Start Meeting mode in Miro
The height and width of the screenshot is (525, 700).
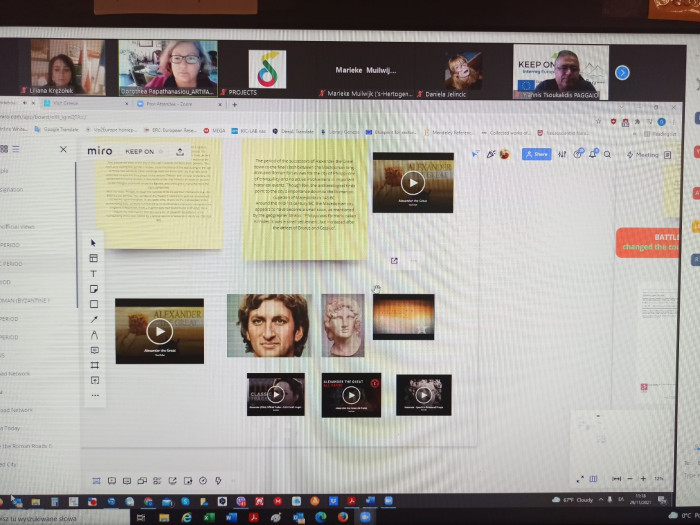[x=642, y=154]
